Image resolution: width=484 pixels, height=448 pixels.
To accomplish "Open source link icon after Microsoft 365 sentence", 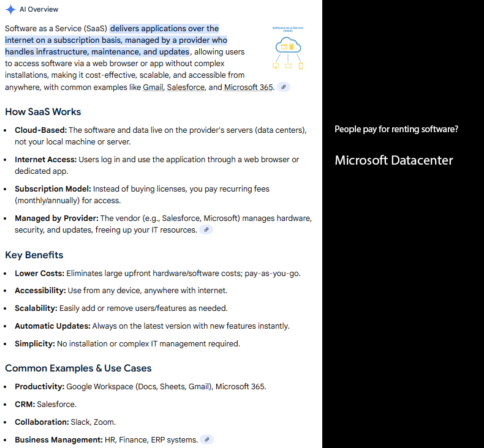I will [x=283, y=87].
